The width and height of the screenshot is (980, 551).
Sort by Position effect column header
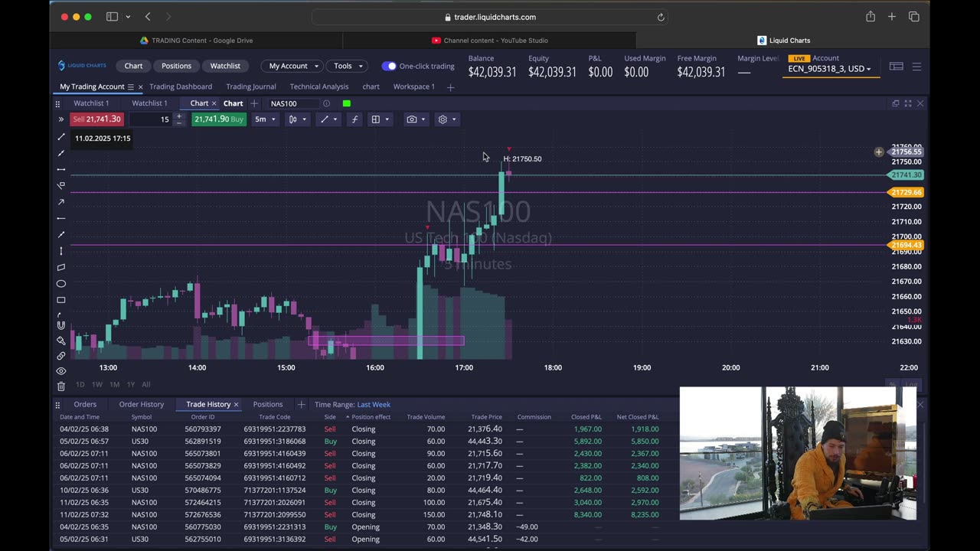[x=371, y=417]
